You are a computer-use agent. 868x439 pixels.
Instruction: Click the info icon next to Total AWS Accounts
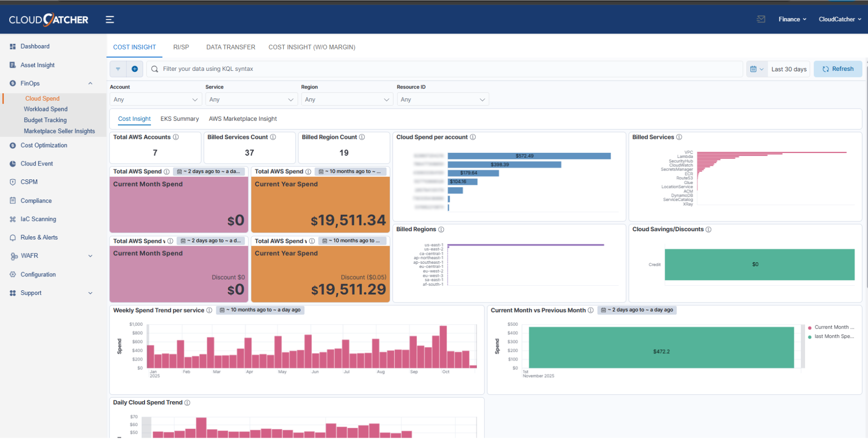176,137
